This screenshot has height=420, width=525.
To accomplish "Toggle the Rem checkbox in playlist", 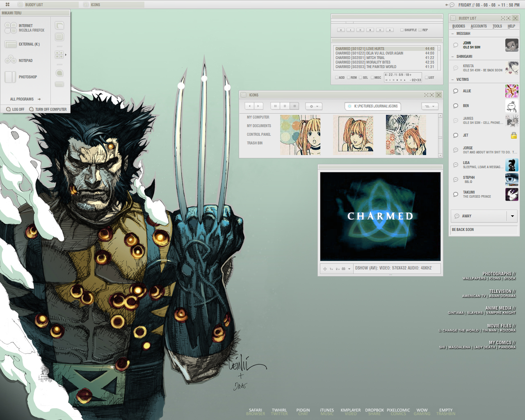I will pyautogui.click(x=349, y=78).
